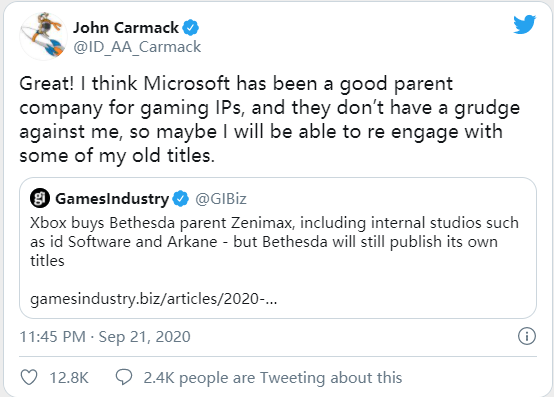
Task: Click the info circle icon
Action: point(527,336)
